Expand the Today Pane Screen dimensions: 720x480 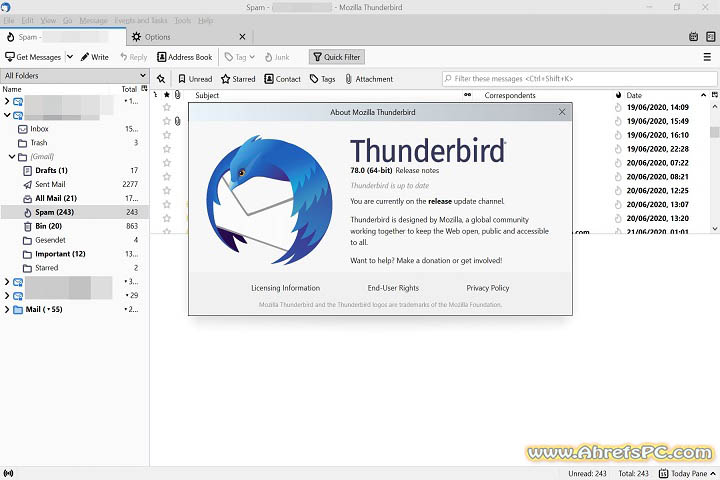pos(687,473)
